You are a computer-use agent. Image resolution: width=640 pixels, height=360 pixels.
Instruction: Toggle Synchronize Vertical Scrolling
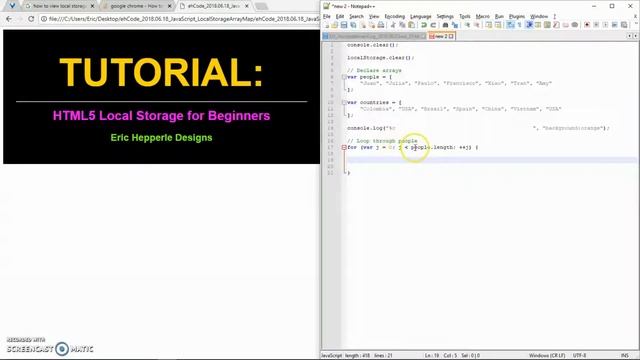(488, 25)
